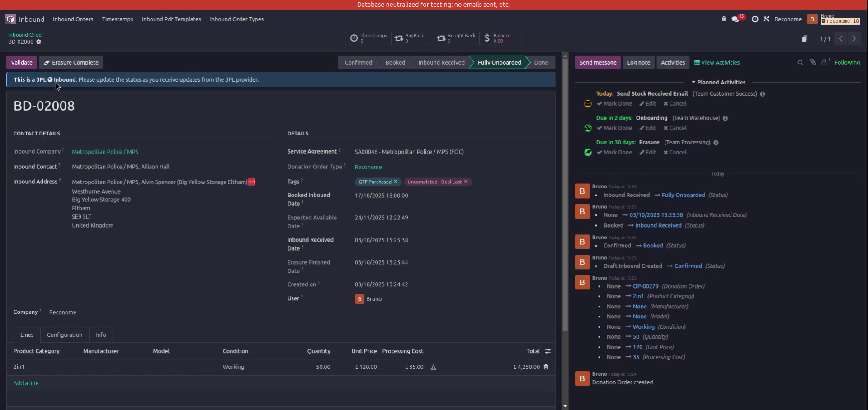This screenshot has height=410, width=868.
Task: Remove the GTF Purchased tag
Action: pos(396,182)
